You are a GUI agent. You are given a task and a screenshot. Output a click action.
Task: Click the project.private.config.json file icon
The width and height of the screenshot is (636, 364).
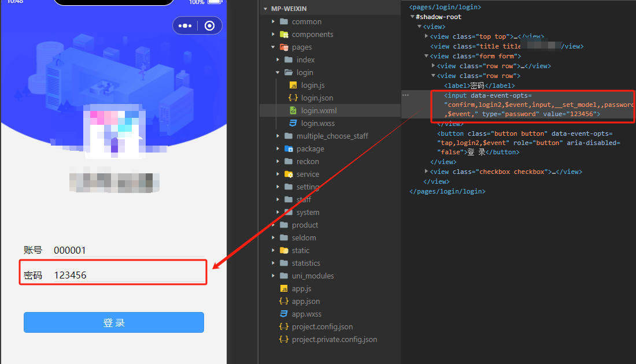pyautogui.click(x=284, y=339)
